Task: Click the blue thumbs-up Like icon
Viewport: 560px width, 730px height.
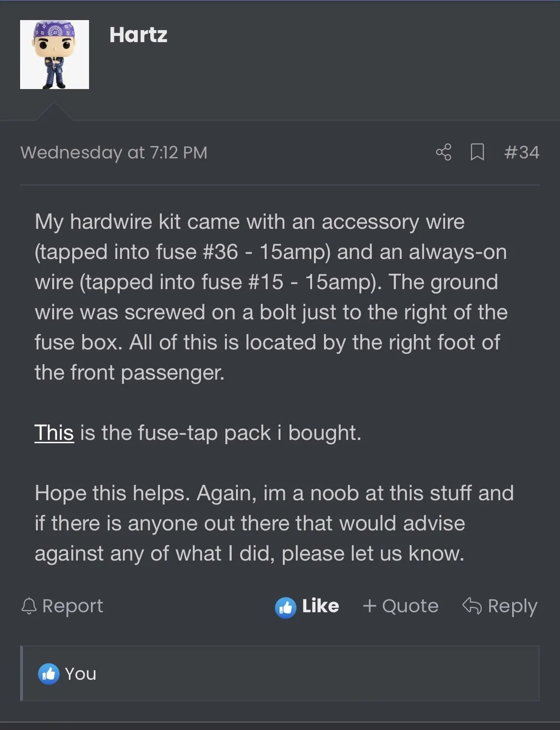Action: 286,607
